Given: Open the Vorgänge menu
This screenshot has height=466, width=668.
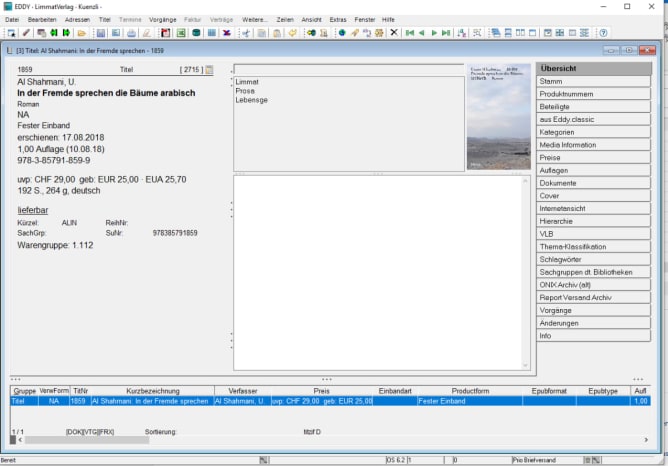Looking at the screenshot, I should coord(163,20).
